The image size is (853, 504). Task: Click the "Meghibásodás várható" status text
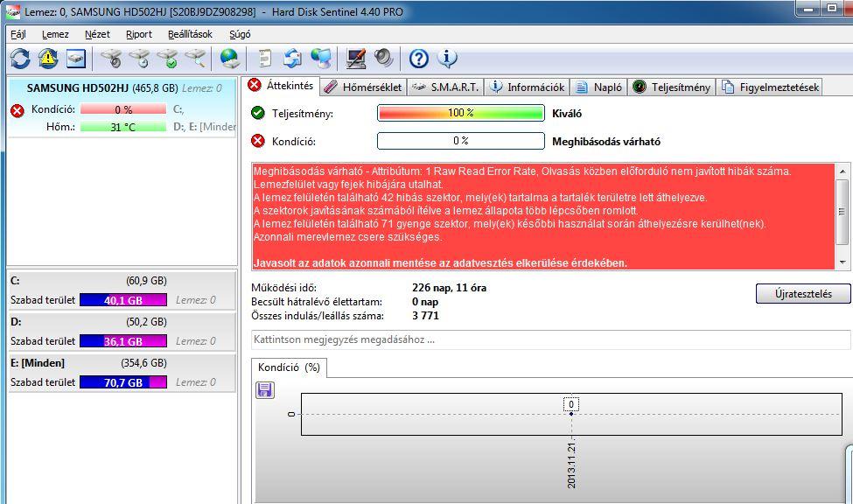pos(606,142)
